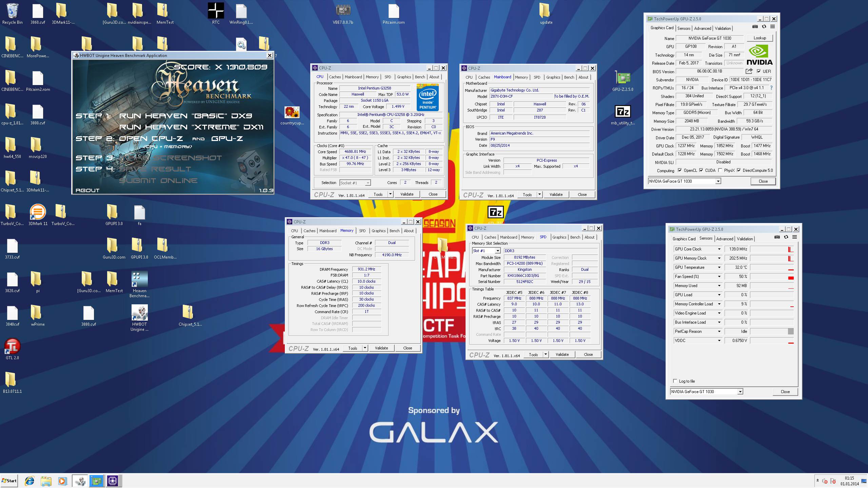The image size is (868, 488).
Task: Open the GPU selection dropdown in GPU-Z Sensors window
Action: pos(707,392)
